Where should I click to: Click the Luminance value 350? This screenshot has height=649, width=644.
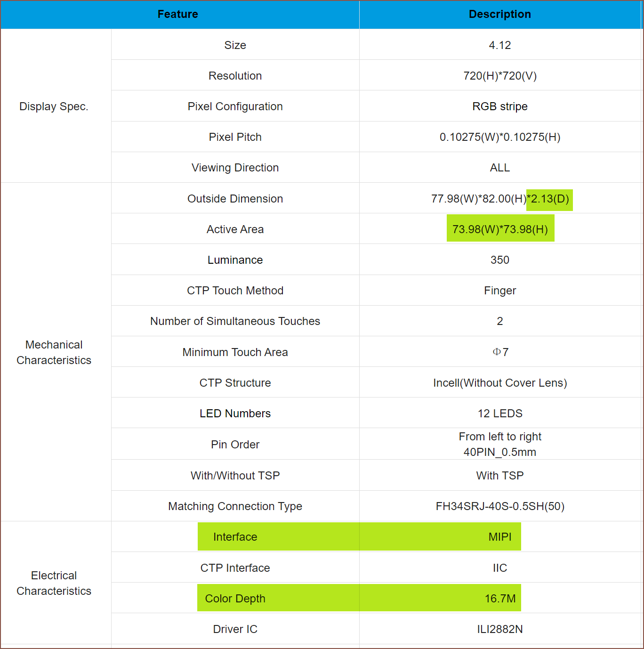[499, 260]
